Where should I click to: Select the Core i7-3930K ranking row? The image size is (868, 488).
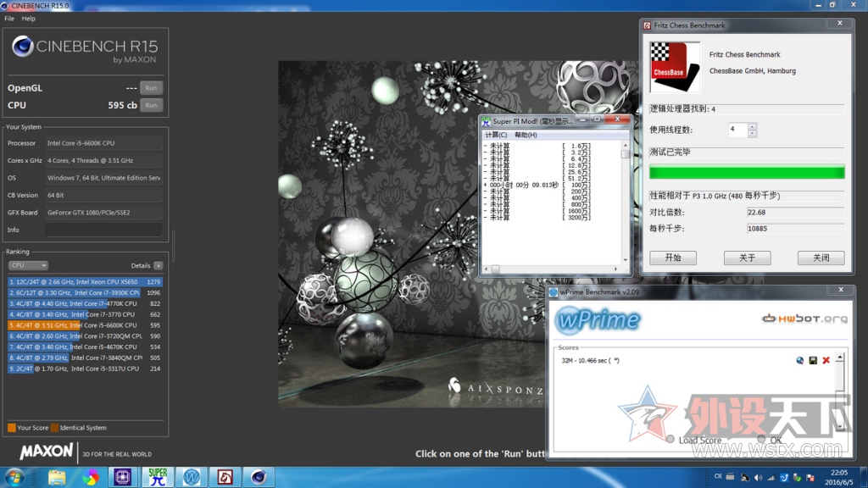[85, 292]
